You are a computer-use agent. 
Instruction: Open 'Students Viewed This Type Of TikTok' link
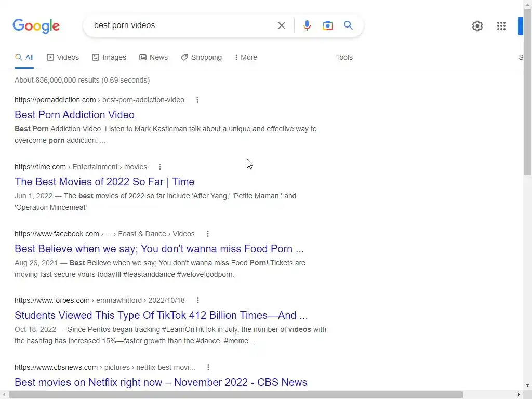161,315
